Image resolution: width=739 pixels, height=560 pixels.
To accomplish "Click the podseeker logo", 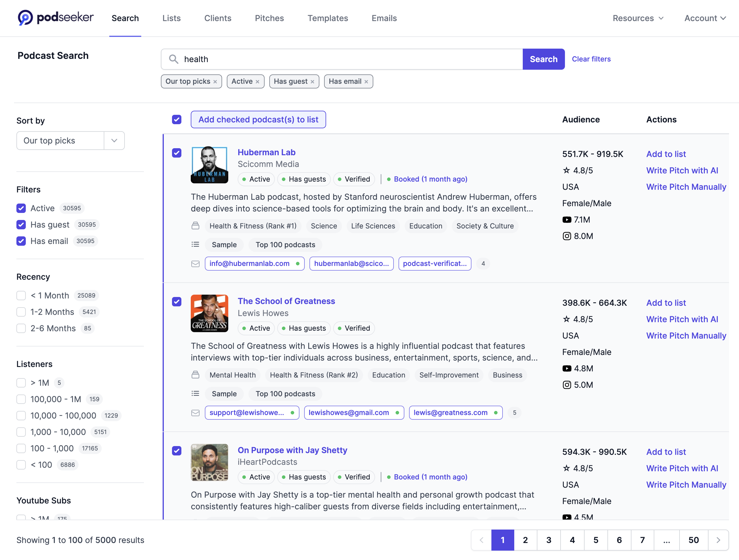I will pos(55,18).
